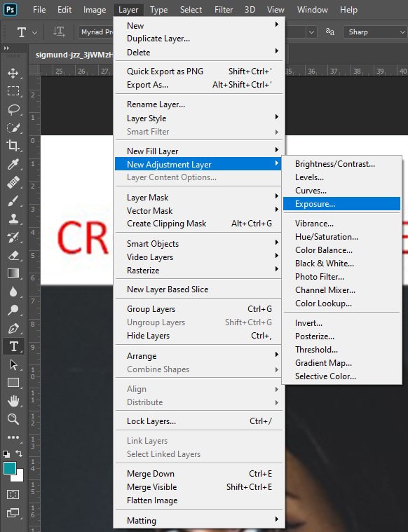Toggle text orientation in options bar

(59, 32)
